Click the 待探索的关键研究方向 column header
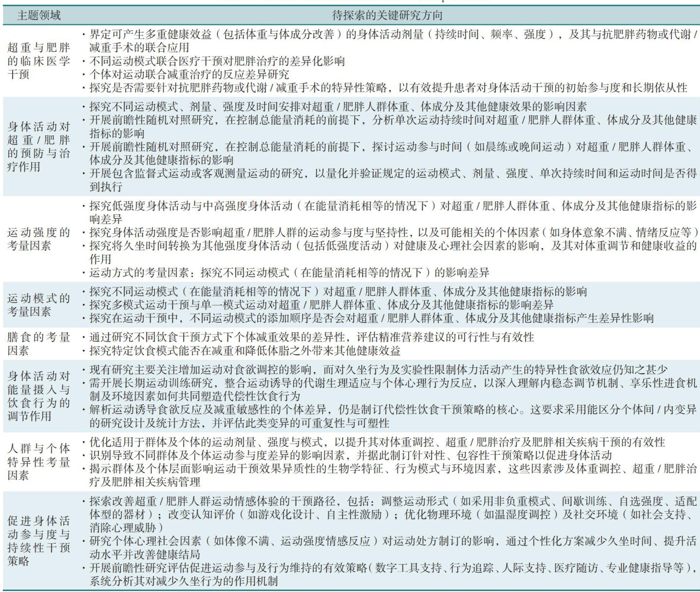This screenshot has height=592, width=700. pos(387,16)
